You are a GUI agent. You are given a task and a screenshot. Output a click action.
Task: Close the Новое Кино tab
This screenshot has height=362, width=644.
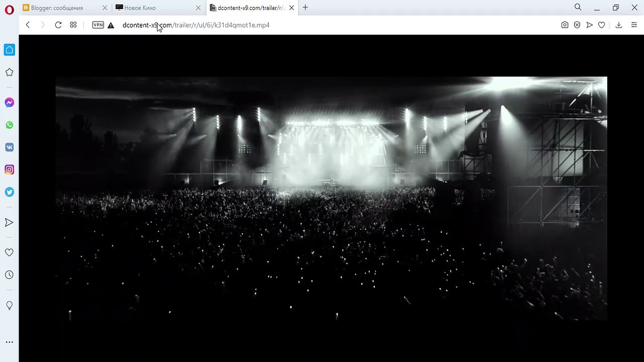(x=198, y=8)
